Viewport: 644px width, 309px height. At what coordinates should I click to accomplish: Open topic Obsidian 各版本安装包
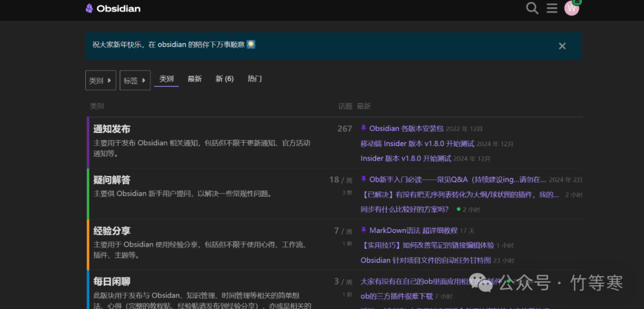[x=406, y=129]
